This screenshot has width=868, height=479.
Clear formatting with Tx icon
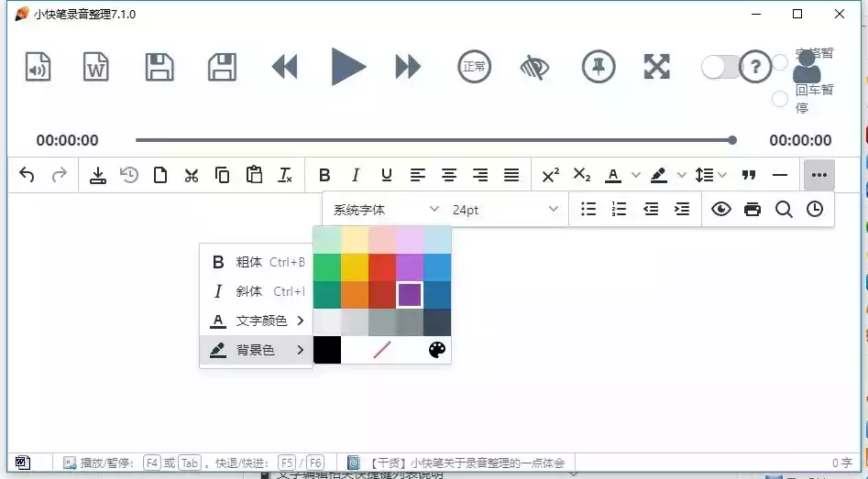pos(285,175)
